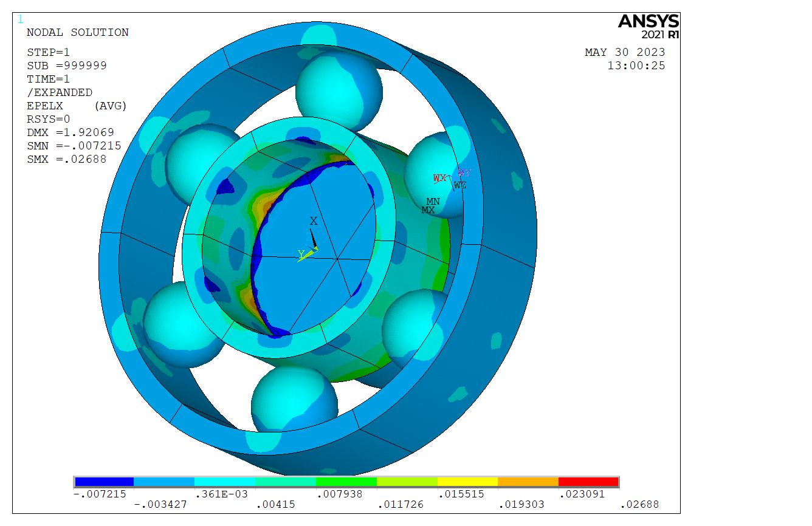Image resolution: width=812 pixels, height=526 pixels.
Task: Click the SUB =999999 text
Action: click(x=67, y=66)
